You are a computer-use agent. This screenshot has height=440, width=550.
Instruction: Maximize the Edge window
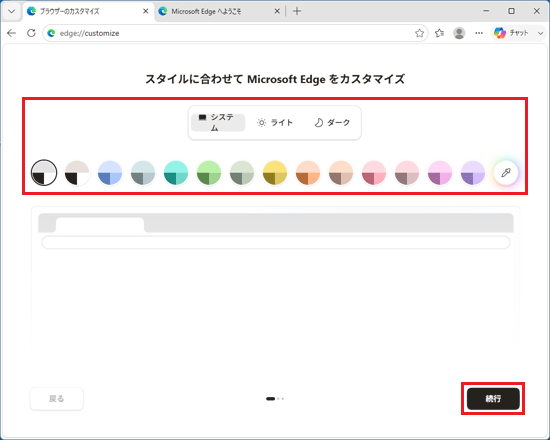coord(511,11)
